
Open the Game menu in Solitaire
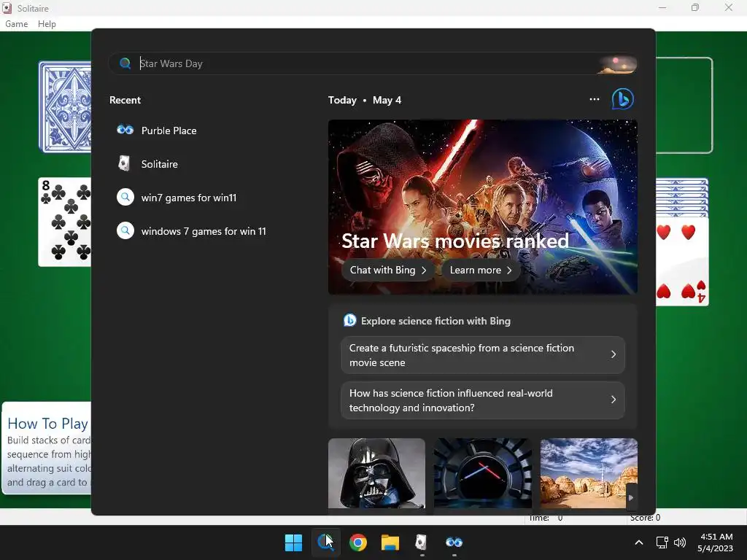[16, 24]
